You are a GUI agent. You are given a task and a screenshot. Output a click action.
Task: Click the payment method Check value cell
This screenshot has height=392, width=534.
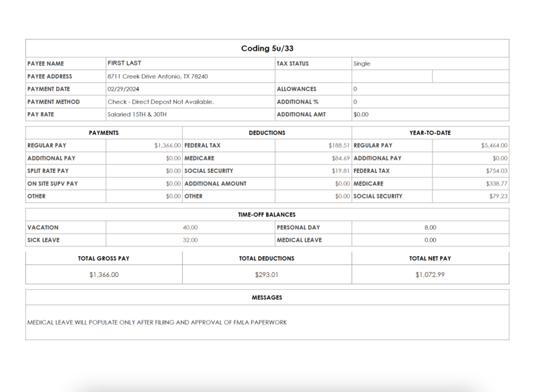[x=160, y=102]
